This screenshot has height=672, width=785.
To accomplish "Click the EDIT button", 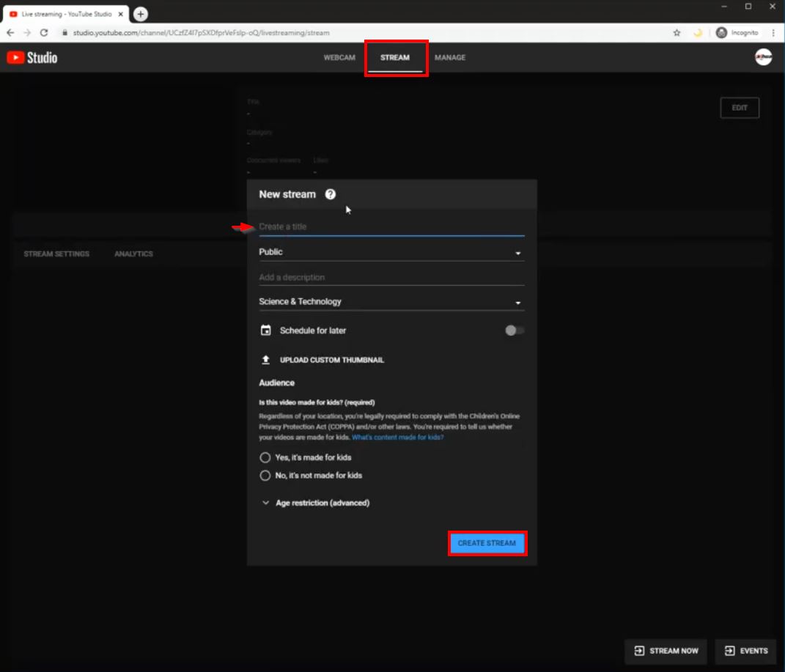I will pyautogui.click(x=740, y=108).
